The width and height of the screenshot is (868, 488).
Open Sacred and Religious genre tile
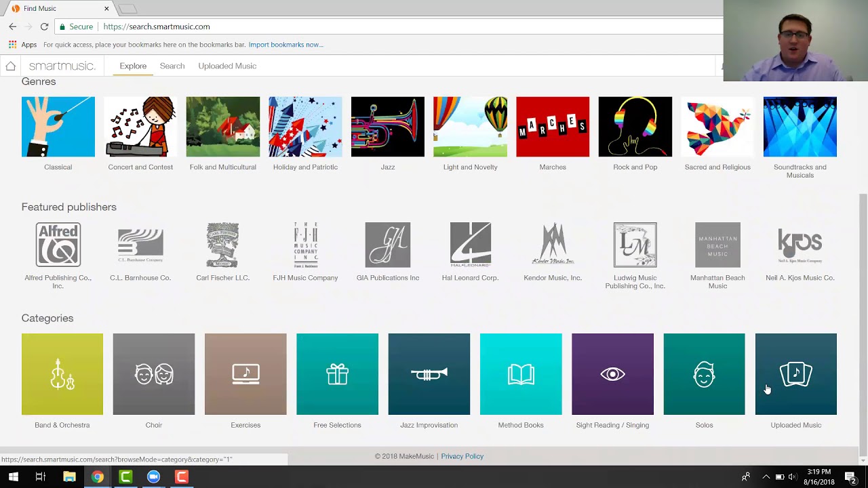click(x=717, y=127)
